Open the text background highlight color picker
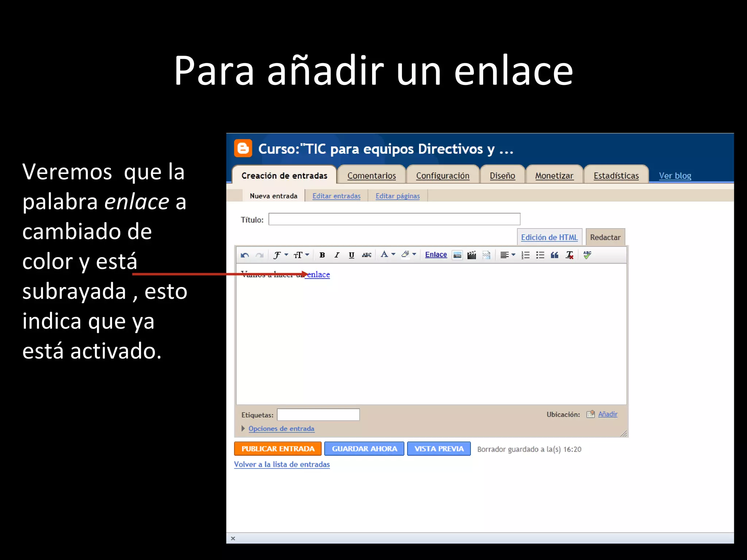This screenshot has height=560, width=747. click(x=409, y=254)
